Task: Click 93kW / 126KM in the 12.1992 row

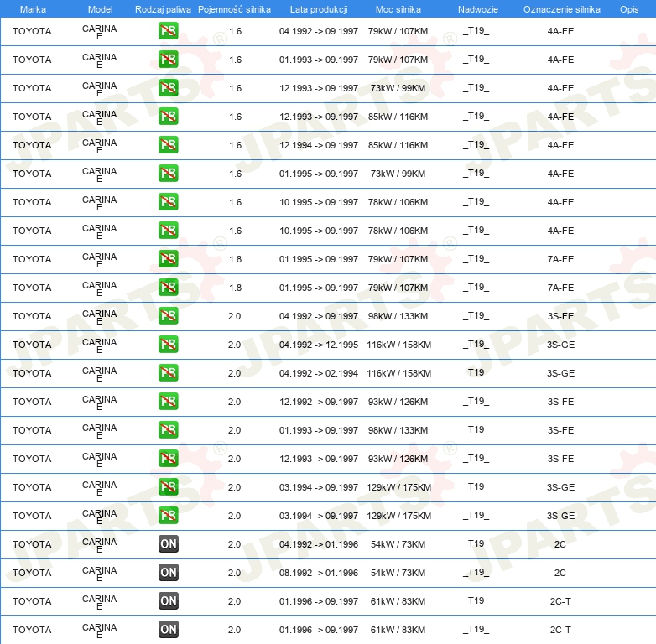Action: tap(398, 402)
